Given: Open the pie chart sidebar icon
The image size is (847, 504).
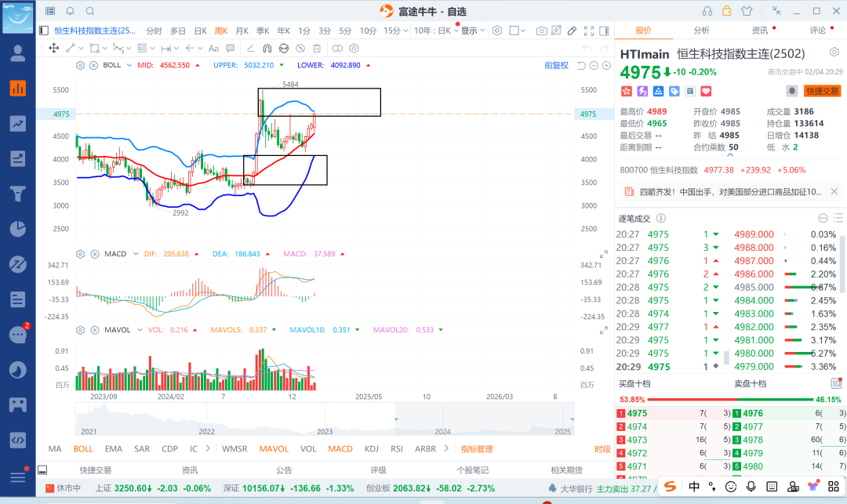Looking at the screenshot, I should coord(18,229).
